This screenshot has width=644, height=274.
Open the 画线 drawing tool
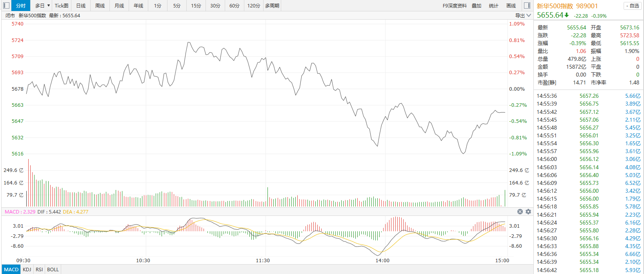click(511, 5)
